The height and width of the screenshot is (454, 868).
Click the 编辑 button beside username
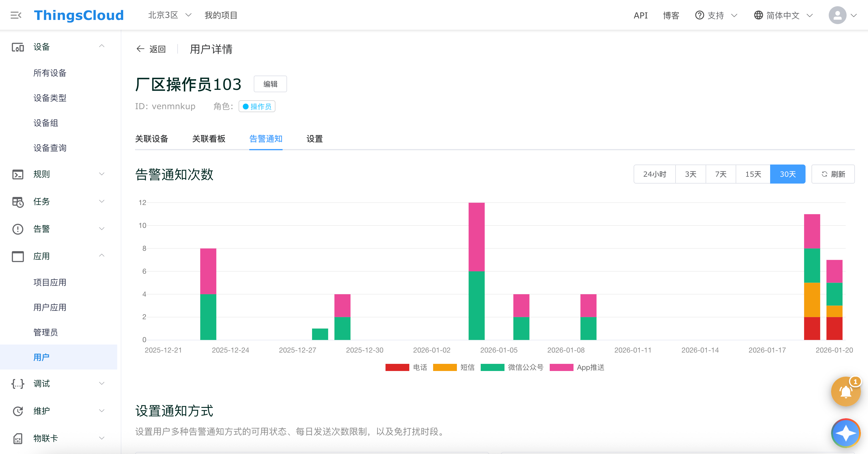coord(270,84)
